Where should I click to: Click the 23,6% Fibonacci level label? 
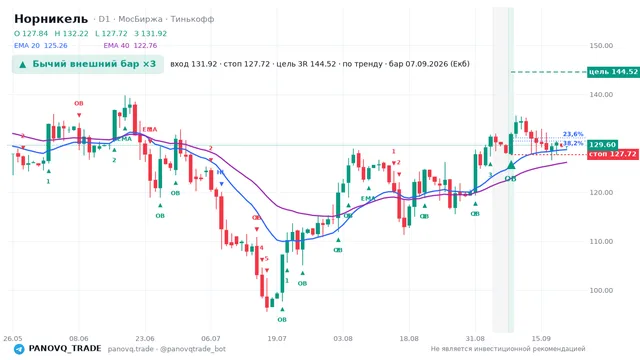pyautogui.click(x=573, y=134)
